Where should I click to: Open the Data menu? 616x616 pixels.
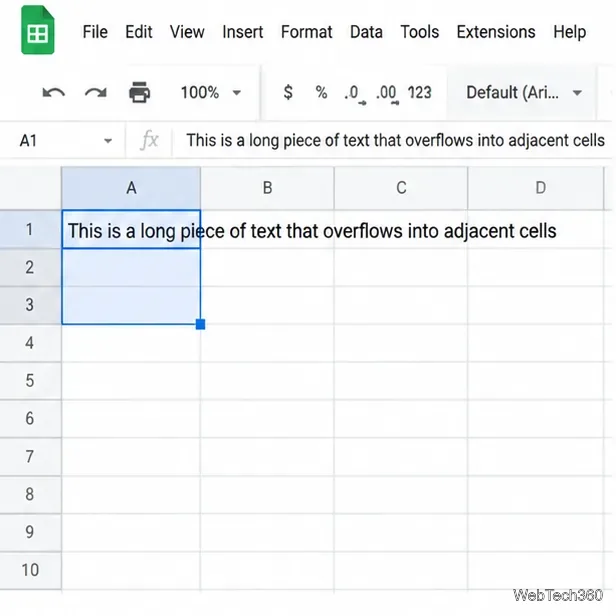pos(366,32)
